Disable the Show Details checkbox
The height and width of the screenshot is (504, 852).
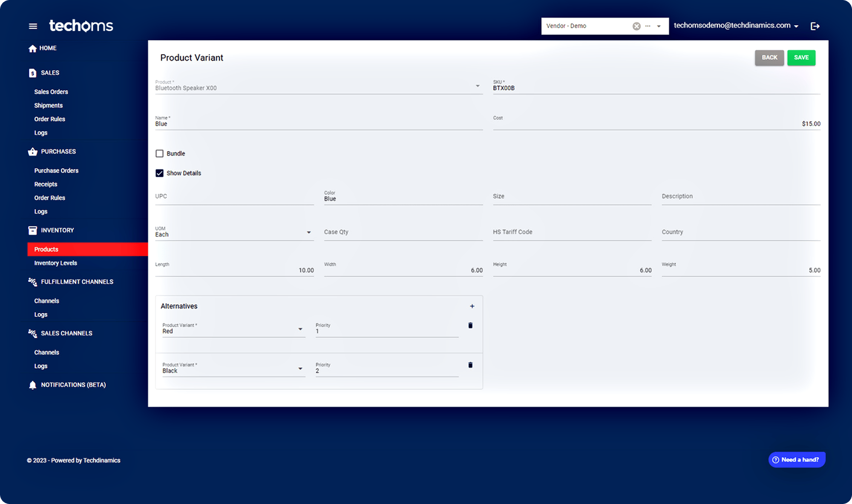[x=159, y=173]
